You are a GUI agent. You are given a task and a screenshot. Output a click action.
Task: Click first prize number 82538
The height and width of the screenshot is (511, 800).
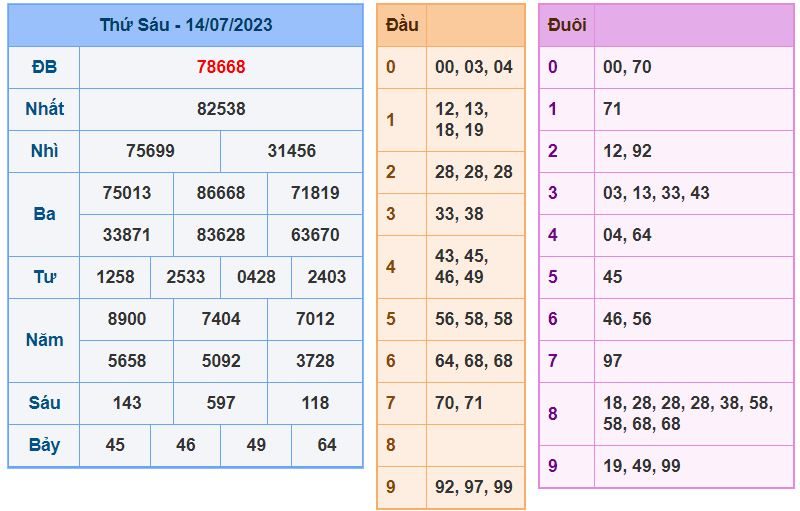coord(221,109)
